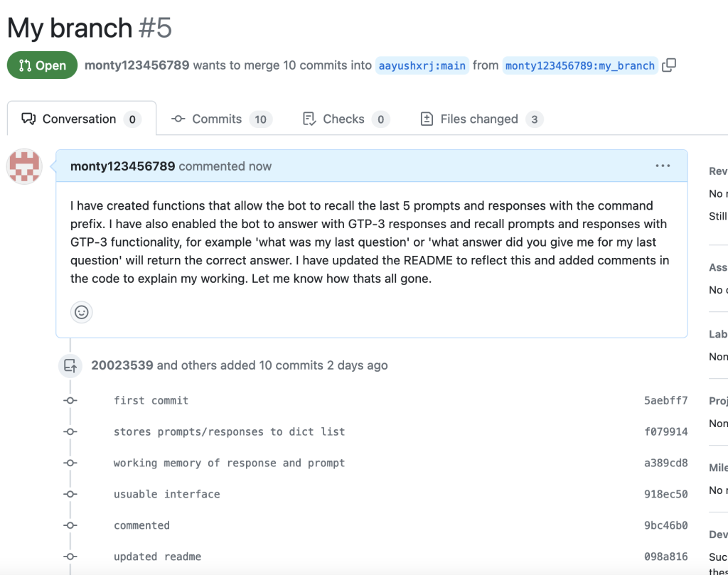Click the commits pushed timeline icon
This screenshot has height=575, width=728.
[70, 366]
